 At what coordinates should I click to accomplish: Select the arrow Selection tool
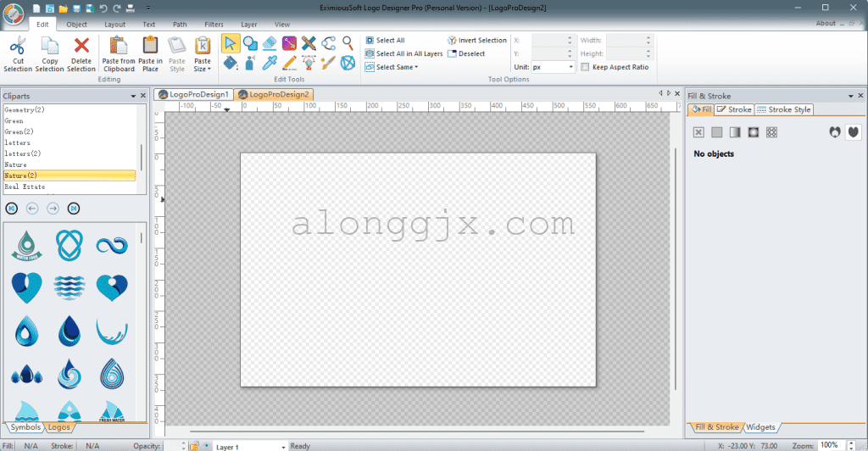point(231,43)
